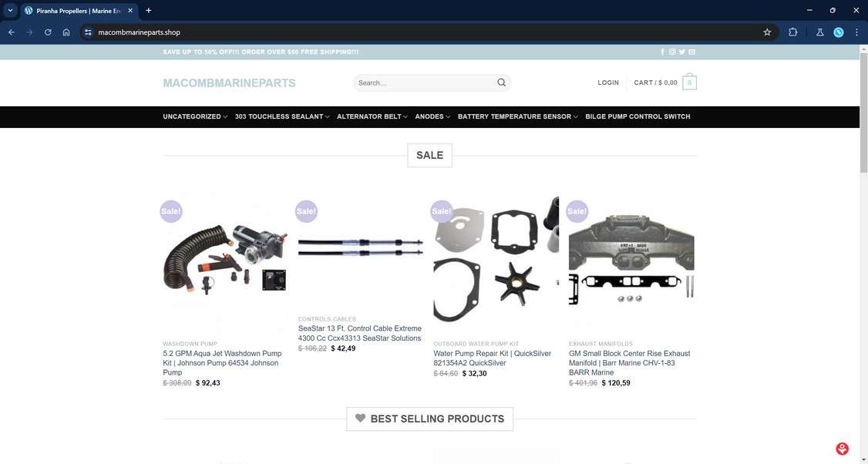Click the MACOMBMARINEPARTS site logo
Screen dimensions: 868x464
pyautogui.click(x=229, y=83)
